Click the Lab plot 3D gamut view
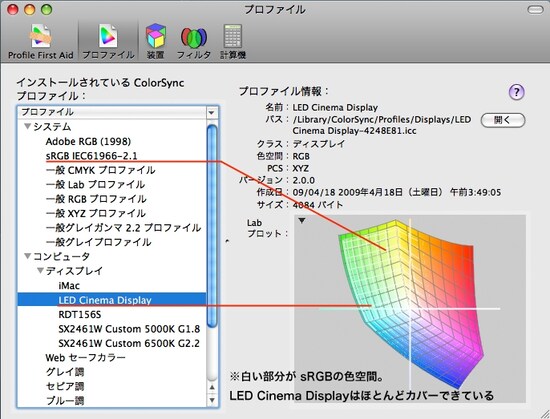 pos(410,309)
